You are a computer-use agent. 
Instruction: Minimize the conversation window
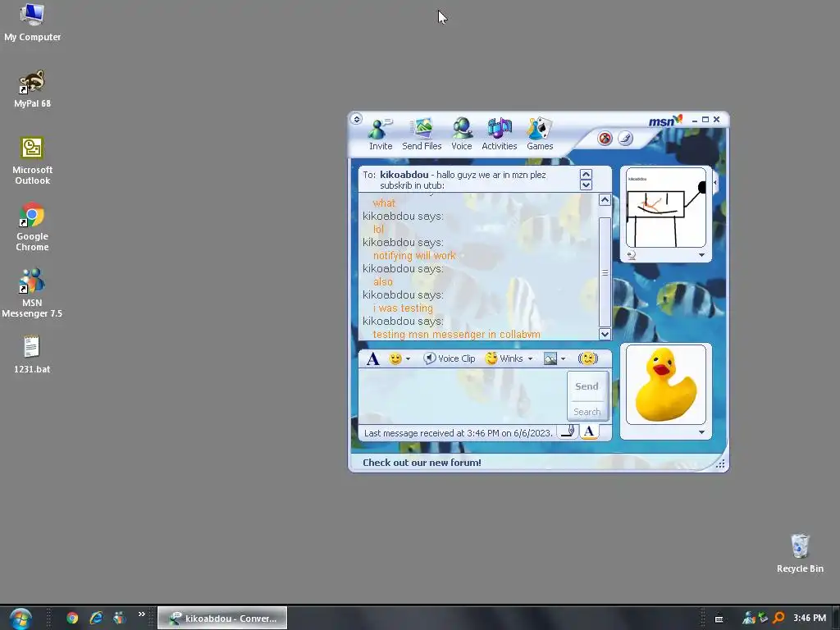695,120
